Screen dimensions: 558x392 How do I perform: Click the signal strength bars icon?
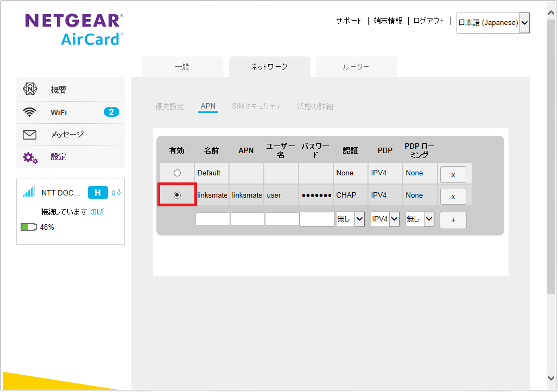[29, 191]
